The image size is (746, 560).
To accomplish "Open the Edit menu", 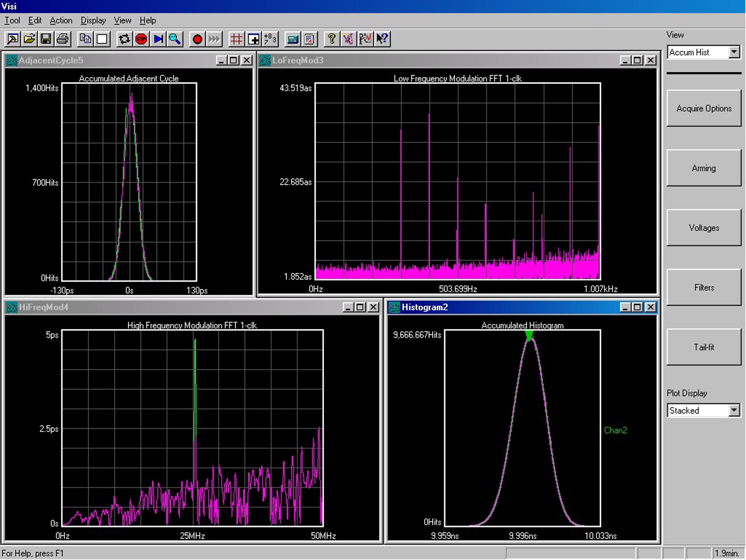I will click(x=35, y=20).
